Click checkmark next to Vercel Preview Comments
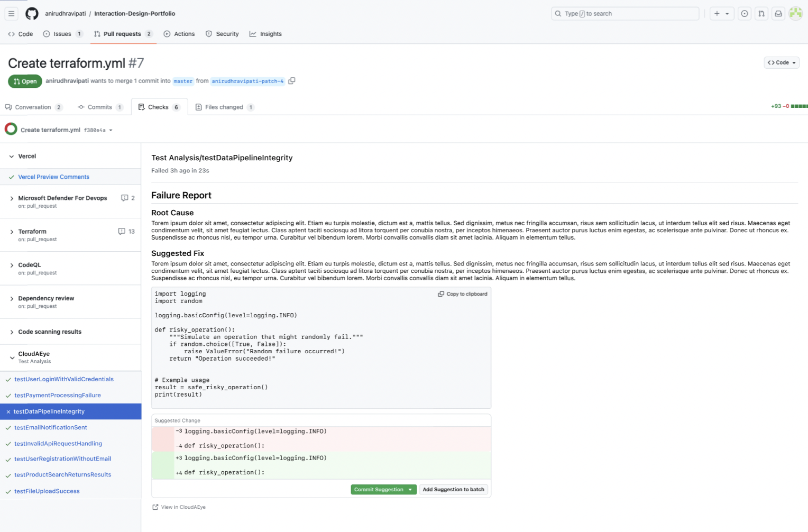Viewport: 808px width, 532px height. pos(11,177)
